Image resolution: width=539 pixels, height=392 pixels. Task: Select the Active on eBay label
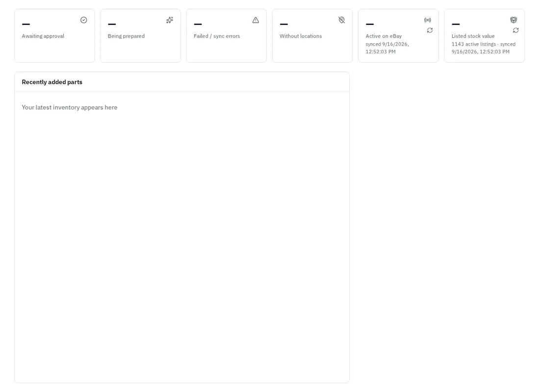click(x=384, y=36)
